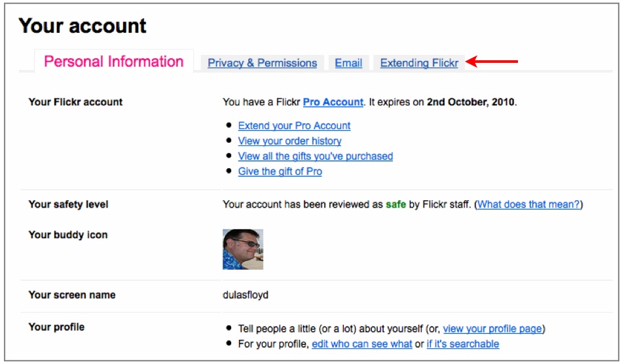Screen dimensions: 622x364
Task: Click the green safe status word
Action: [x=395, y=204]
